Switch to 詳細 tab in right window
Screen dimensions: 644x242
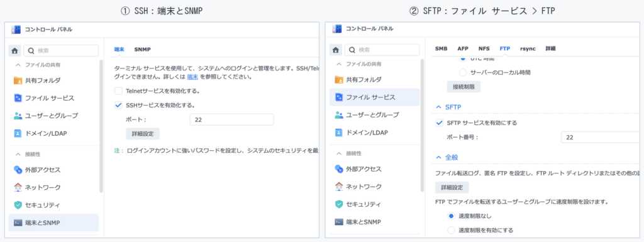(x=550, y=48)
